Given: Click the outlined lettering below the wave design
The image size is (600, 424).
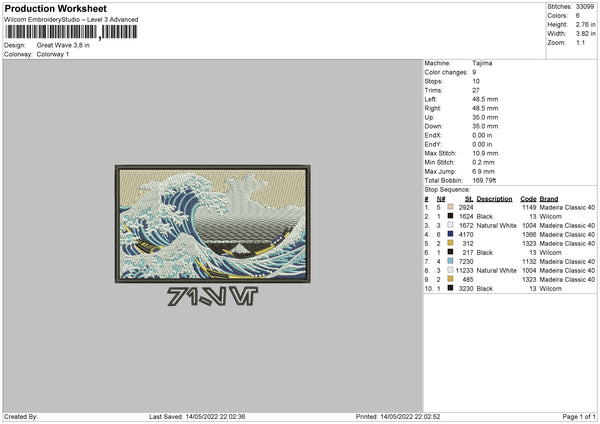Looking at the screenshot, I should pyautogui.click(x=213, y=297).
